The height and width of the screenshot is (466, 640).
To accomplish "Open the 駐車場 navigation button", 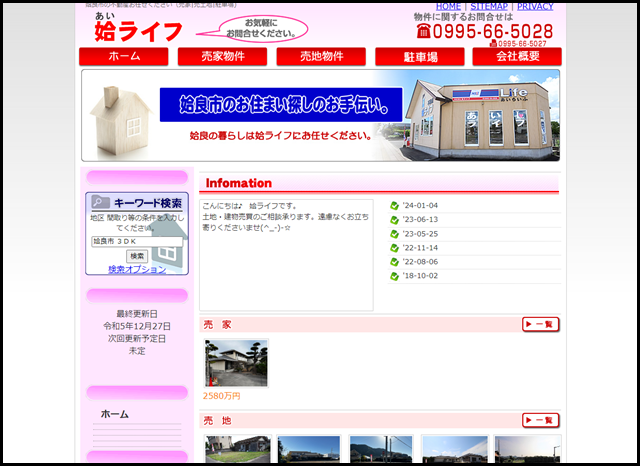I will coord(420,56).
